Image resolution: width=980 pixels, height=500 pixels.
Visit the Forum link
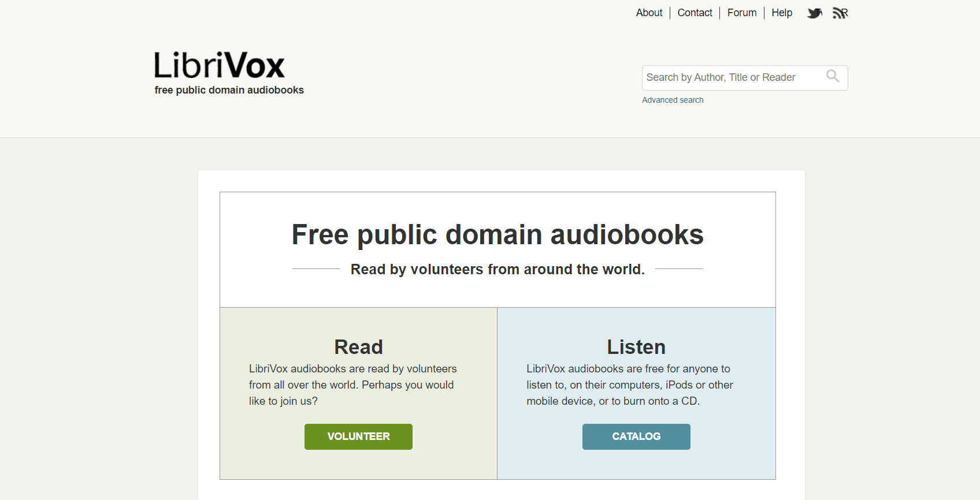tap(741, 13)
